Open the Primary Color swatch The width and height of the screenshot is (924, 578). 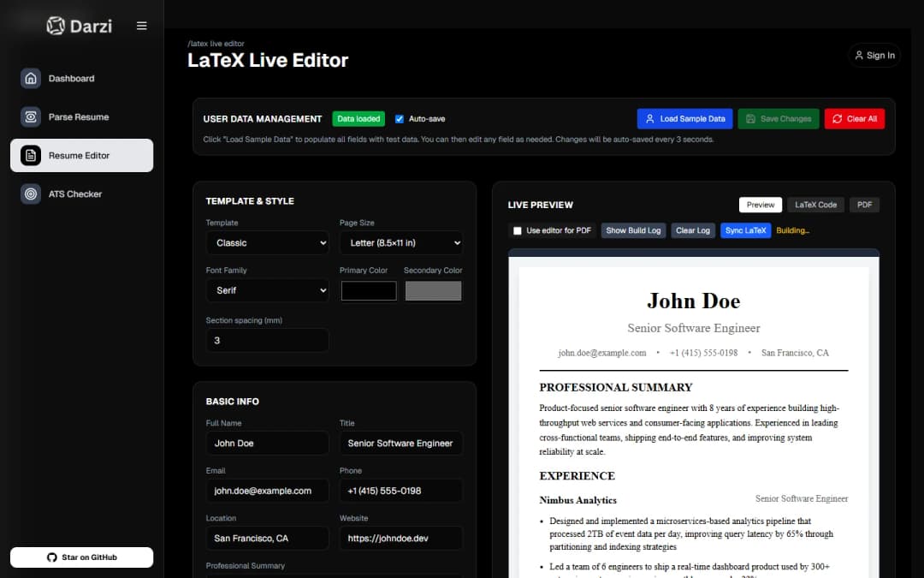(369, 291)
